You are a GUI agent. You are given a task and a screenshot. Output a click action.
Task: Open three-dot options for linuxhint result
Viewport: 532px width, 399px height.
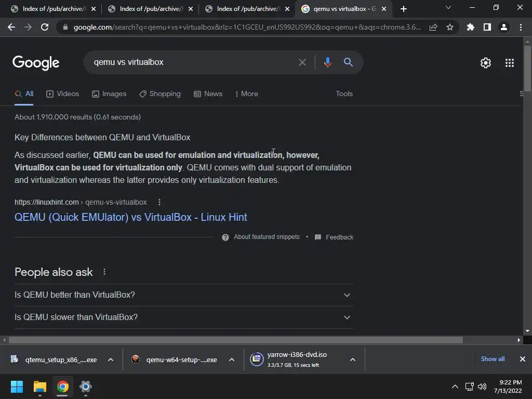[x=159, y=202]
